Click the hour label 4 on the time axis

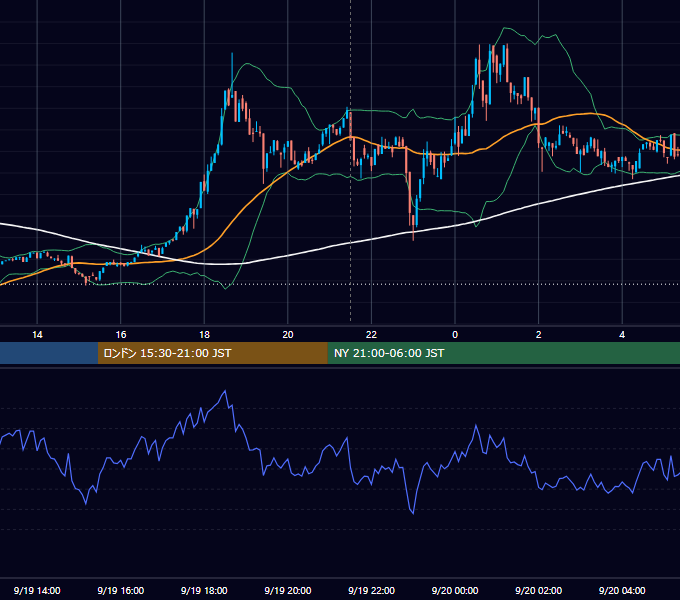(622, 335)
